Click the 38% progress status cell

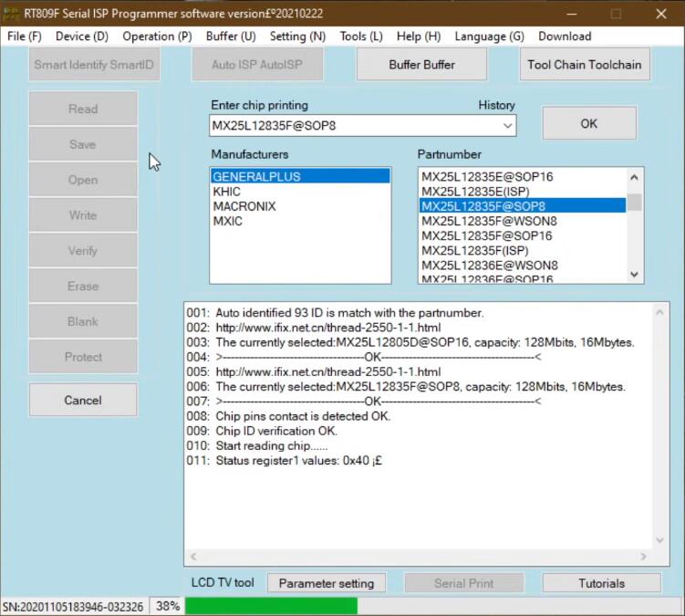pyautogui.click(x=167, y=606)
